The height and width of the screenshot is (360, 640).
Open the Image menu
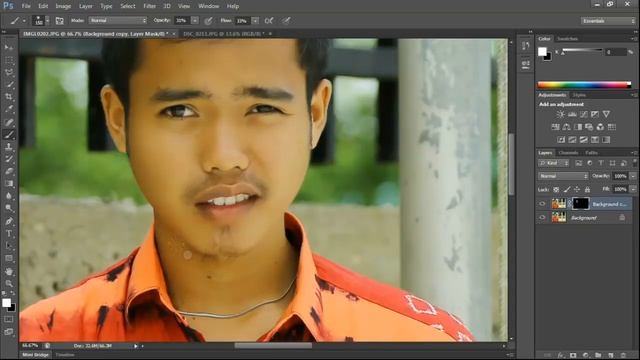coord(63,6)
